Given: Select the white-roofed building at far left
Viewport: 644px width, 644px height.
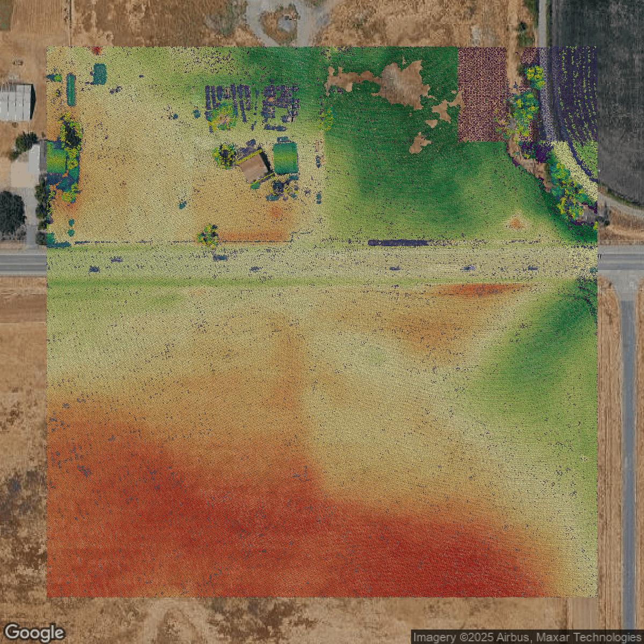Looking at the screenshot, I should (x=16, y=101).
